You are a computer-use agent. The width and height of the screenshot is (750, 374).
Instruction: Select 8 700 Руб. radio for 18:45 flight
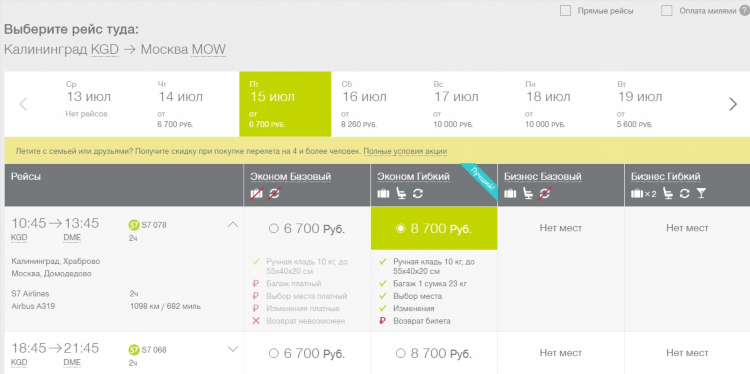[400, 353]
